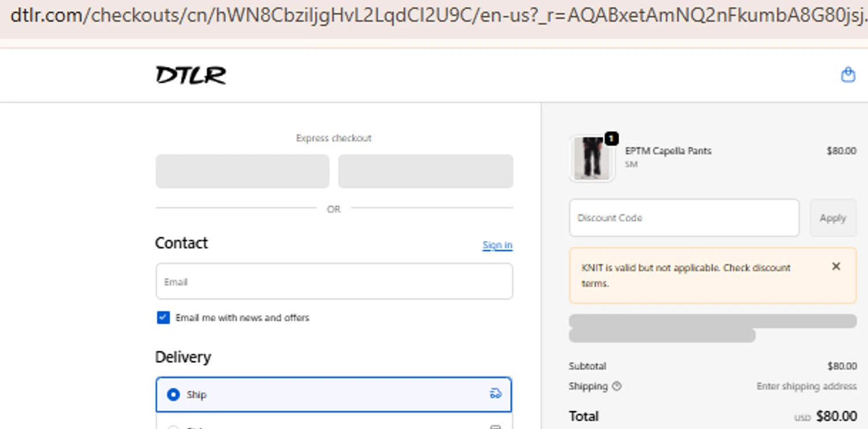Click the EPTM Capella Pants product name
This screenshot has height=429, width=868.
668,151
